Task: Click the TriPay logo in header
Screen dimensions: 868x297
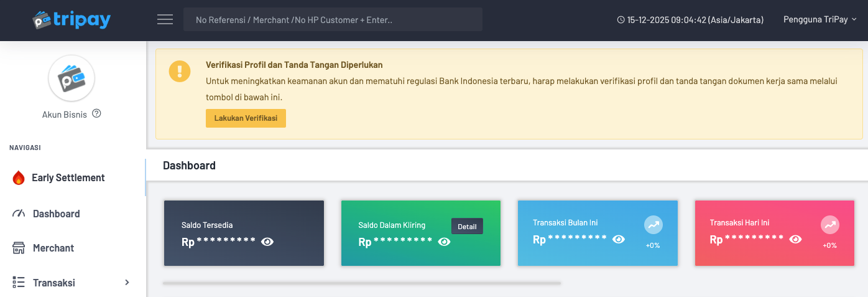Action: pos(72,20)
